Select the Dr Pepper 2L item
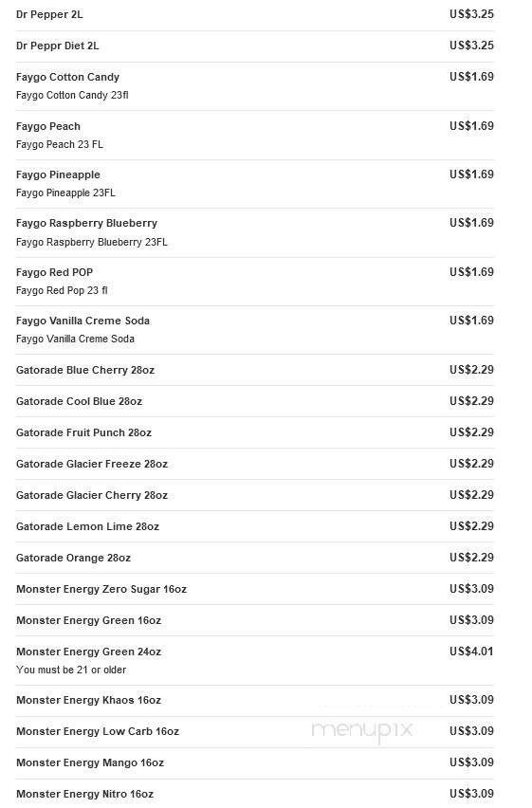532x808 pixels. pyautogui.click(x=255, y=14)
